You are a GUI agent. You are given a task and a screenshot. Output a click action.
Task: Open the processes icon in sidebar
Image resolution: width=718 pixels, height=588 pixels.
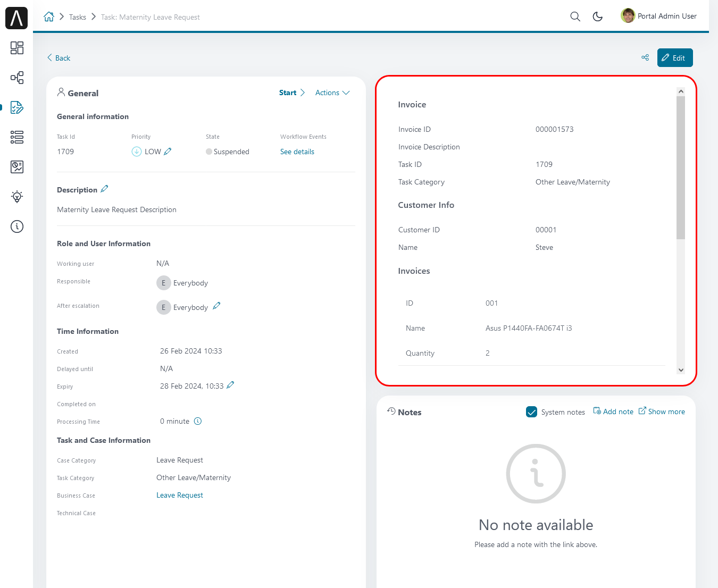click(x=17, y=78)
